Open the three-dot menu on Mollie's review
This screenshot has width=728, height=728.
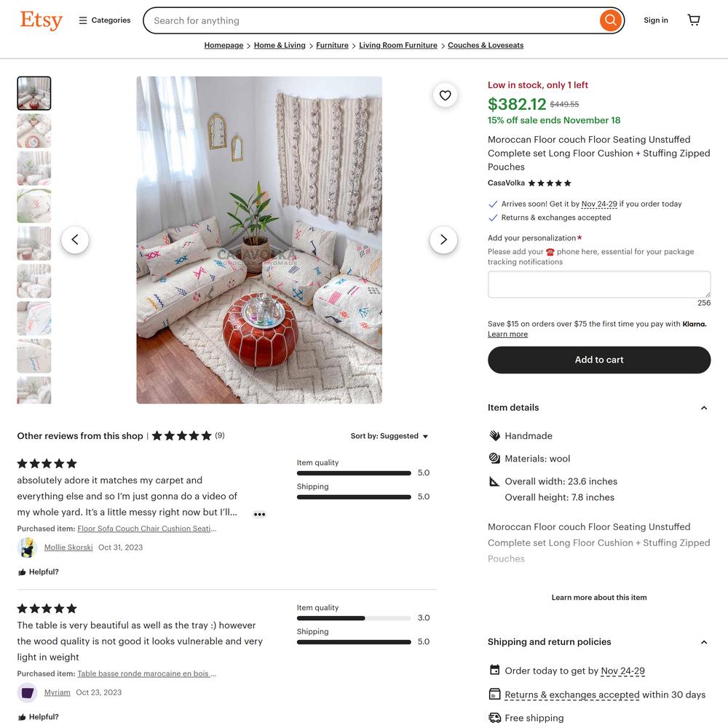pos(260,514)
